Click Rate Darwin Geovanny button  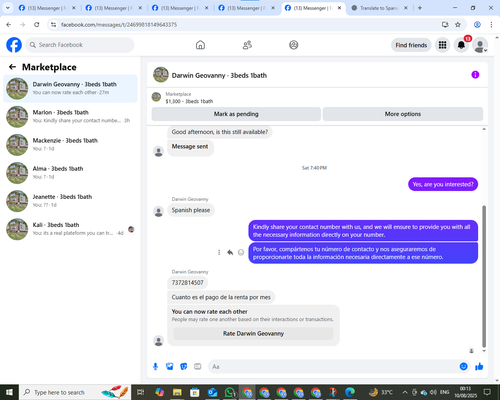(253, 333)
